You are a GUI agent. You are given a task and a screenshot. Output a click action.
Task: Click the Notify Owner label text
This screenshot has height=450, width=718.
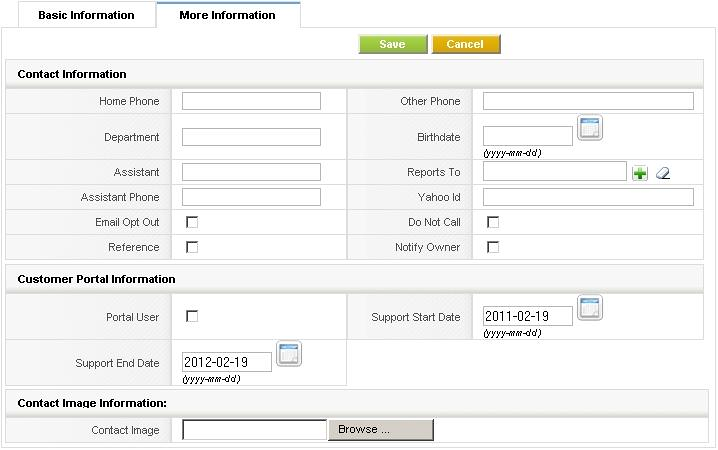[427, 247]
